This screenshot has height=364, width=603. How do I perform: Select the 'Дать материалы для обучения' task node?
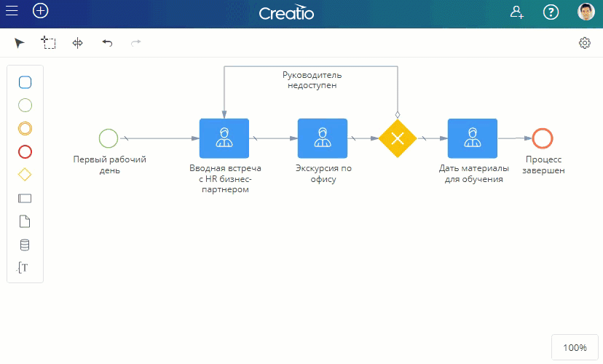pos(473,138)
